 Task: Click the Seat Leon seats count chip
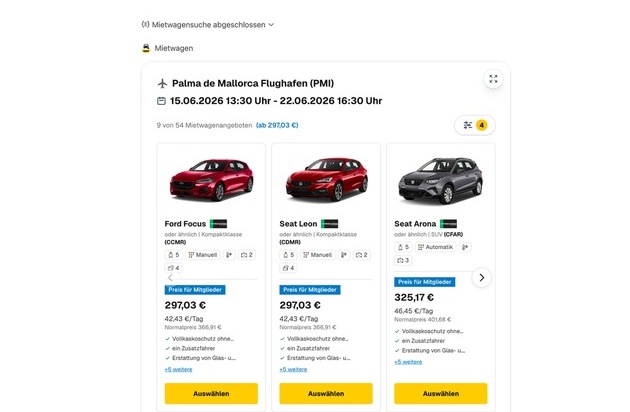(289, 255)
